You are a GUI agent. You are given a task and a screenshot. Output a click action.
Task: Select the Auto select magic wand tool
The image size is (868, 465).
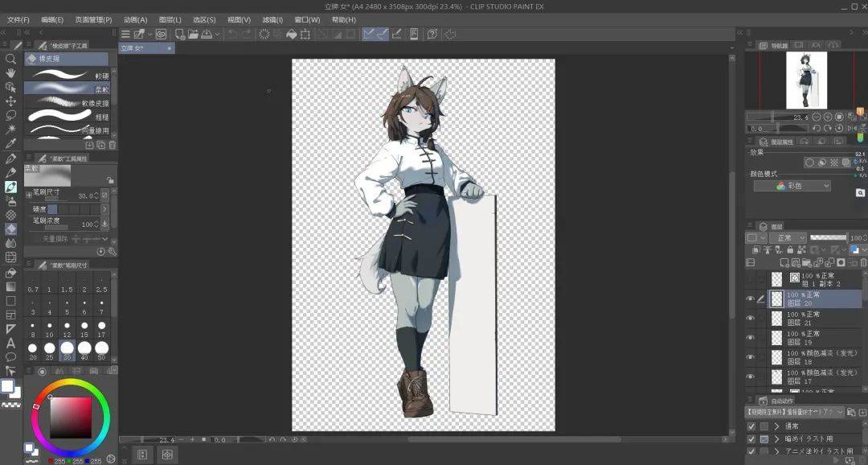pos(10,129)
